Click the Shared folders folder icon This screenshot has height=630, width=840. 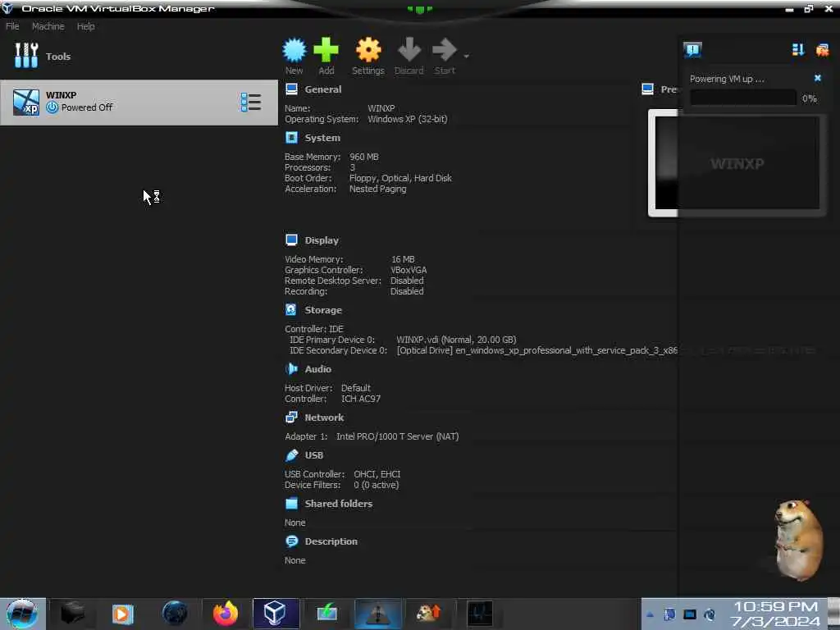(x=291, y=503)
